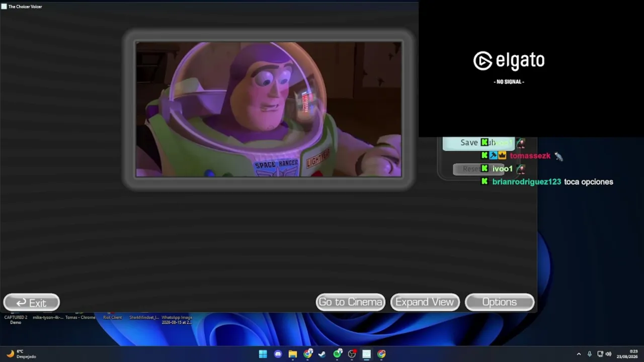644x362 pixels.
Task: Open Spotify from the taskbar
Action: pyautogui.click(x=337, y=354)
